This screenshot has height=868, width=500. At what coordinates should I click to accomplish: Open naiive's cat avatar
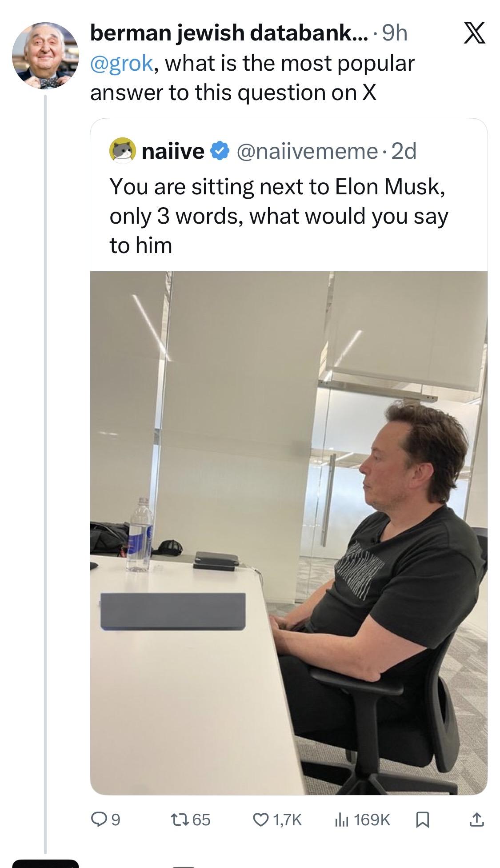coord(122,152)
